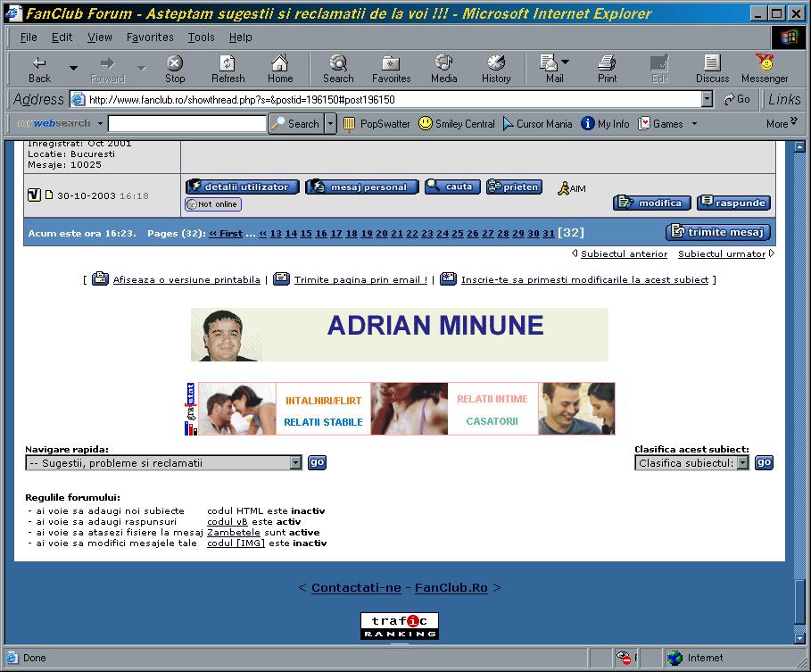Open the Links toolbar
811x672 pixels.
[x=784, y=99]
